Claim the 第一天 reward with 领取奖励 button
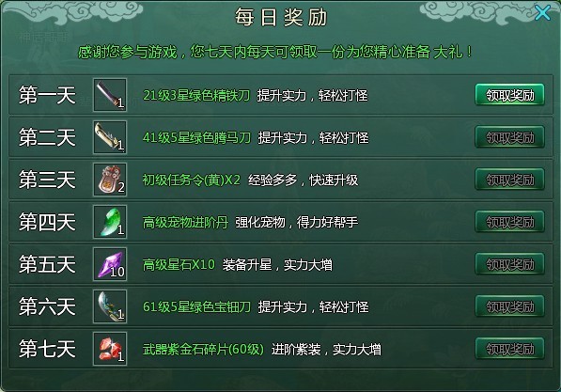The height and width of the screenshot is (392, 561). [x=510, y=95]
